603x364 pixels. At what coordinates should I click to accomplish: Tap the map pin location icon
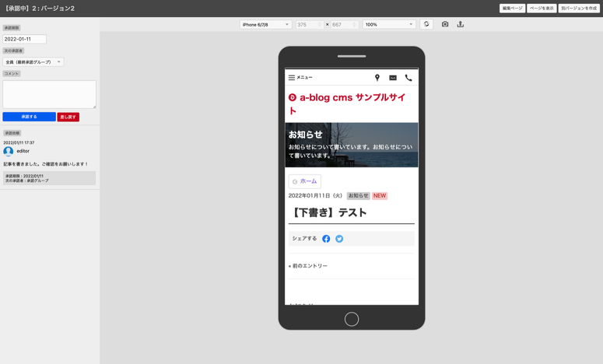tap(377, 78)
